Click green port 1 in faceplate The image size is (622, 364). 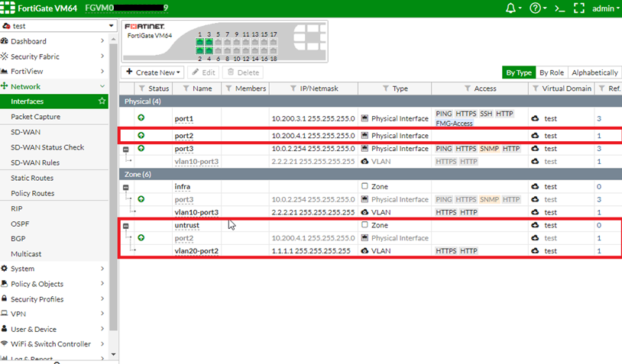click(x=199, y=42)
